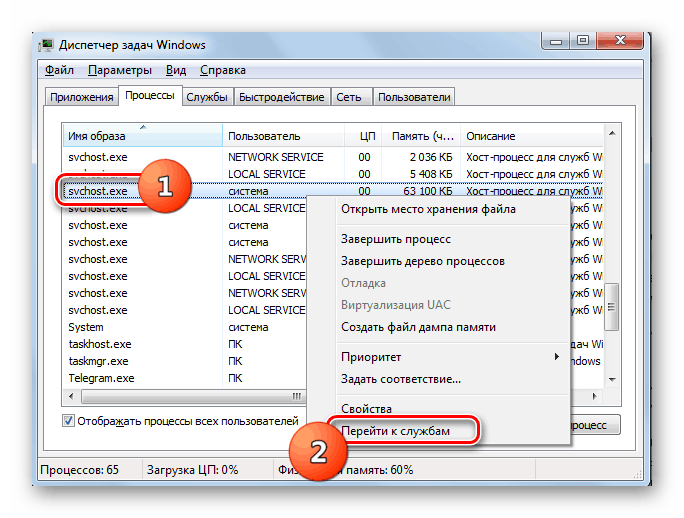Image resolution: width=684 pixels, height=518 pixels.
Task: Click horizontal scrollbar right arrow
Action: [594, 396]
